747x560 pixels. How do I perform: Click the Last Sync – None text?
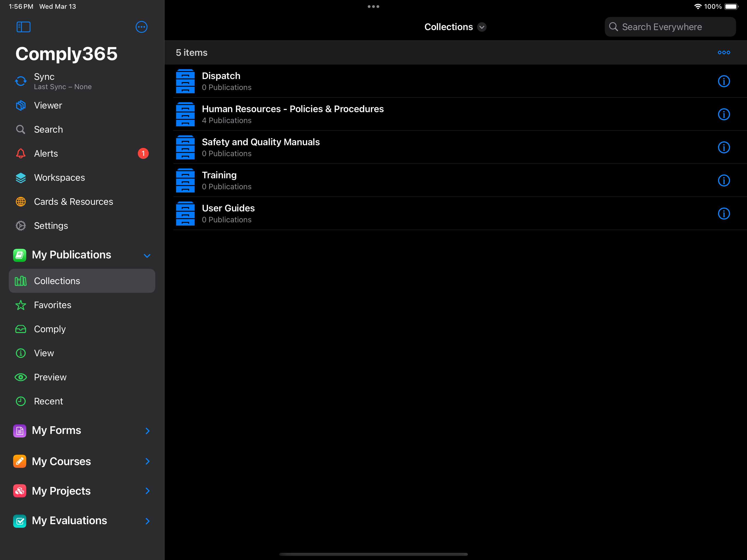click(x=63, y=87)
